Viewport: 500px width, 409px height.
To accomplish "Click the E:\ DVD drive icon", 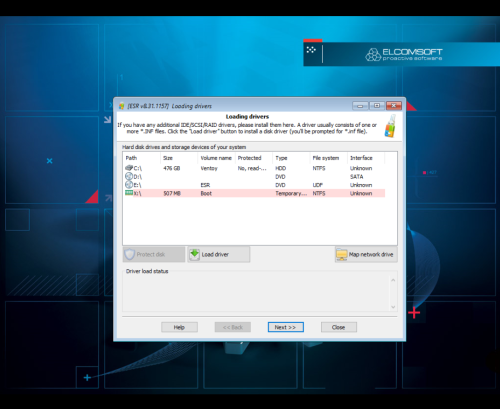I will 129,185.
